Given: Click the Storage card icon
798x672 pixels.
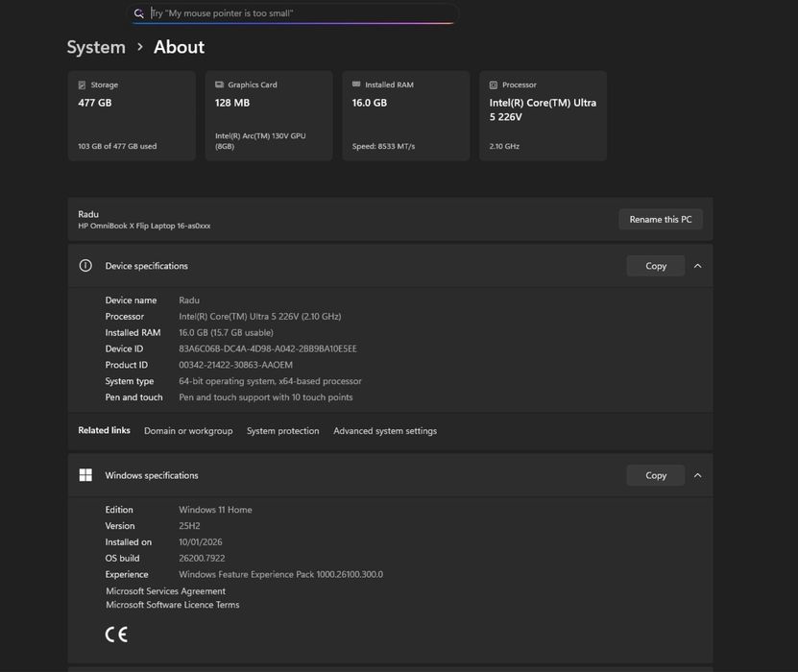Looking at the screenshot, I should (82, 85).
